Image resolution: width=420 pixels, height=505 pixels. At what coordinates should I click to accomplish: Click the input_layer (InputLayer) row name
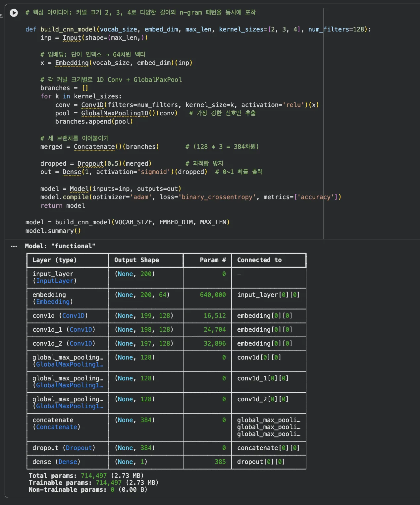coord(55,277)
